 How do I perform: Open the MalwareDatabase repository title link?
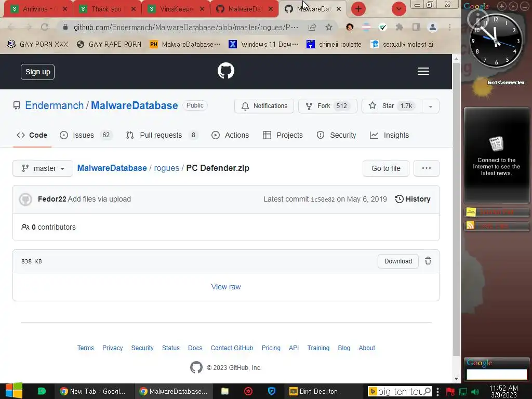(x=135, y=105)
